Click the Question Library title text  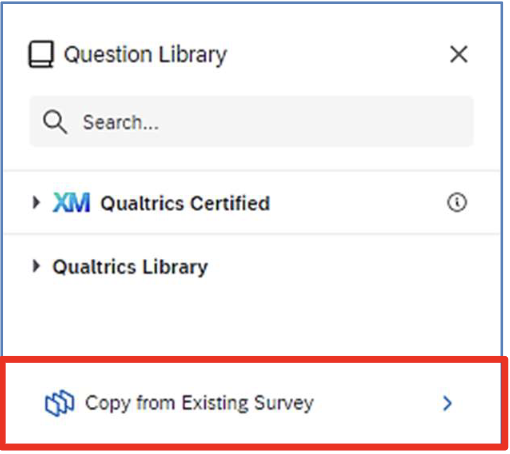(x=145, y=55)
